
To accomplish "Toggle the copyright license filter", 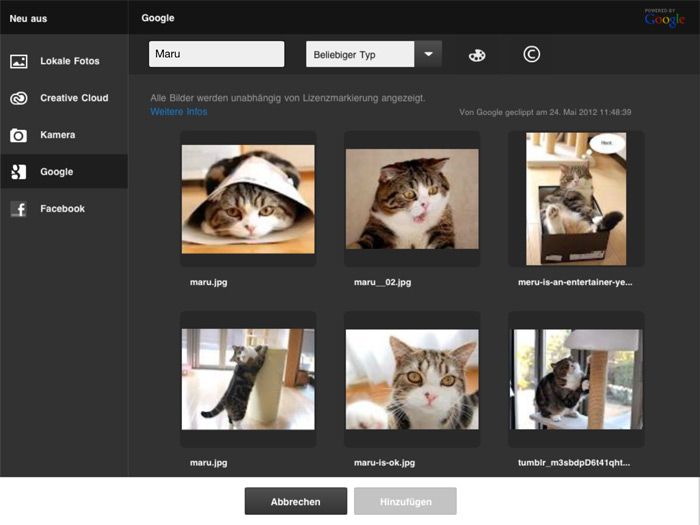I will coord(532,54).
